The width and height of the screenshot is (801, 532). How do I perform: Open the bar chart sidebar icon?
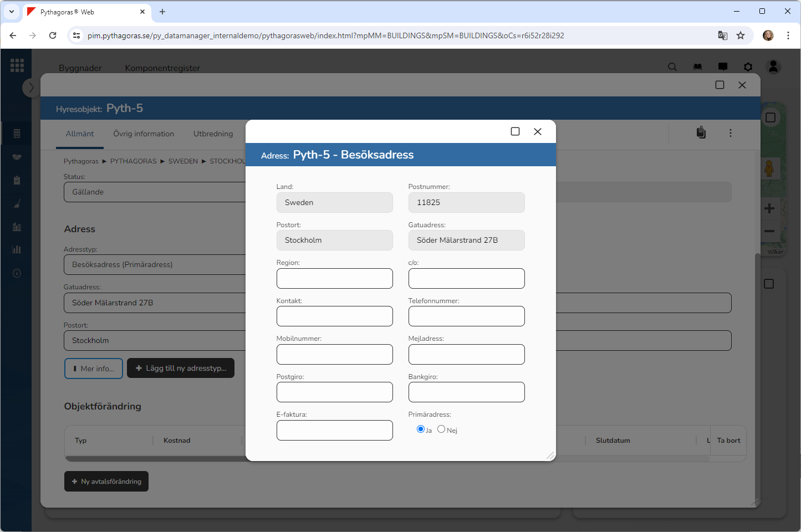click(17, 249)
